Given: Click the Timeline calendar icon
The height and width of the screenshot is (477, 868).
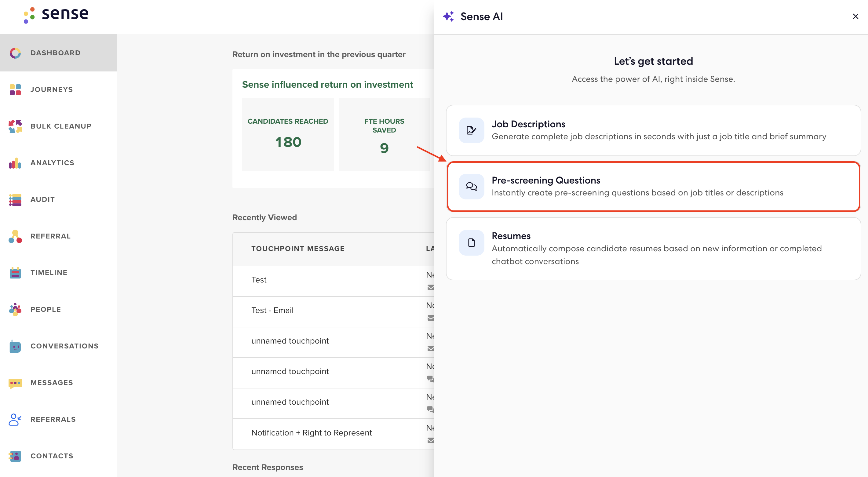Looking at the screenshot, I should click(15, 273).
